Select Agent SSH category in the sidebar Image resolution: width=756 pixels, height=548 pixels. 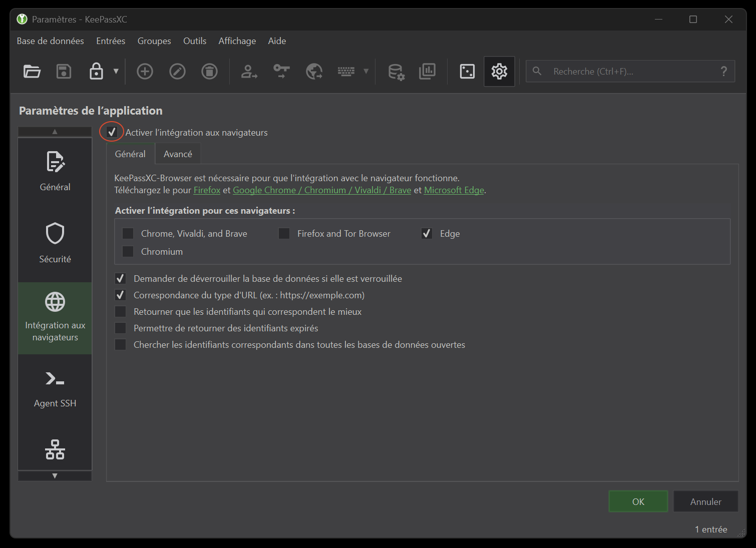coord(55,390)
